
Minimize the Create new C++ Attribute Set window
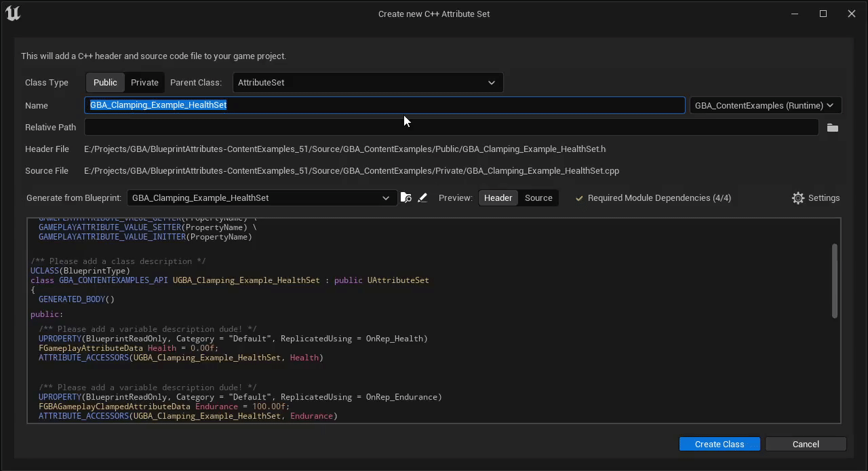pos(795,14)
